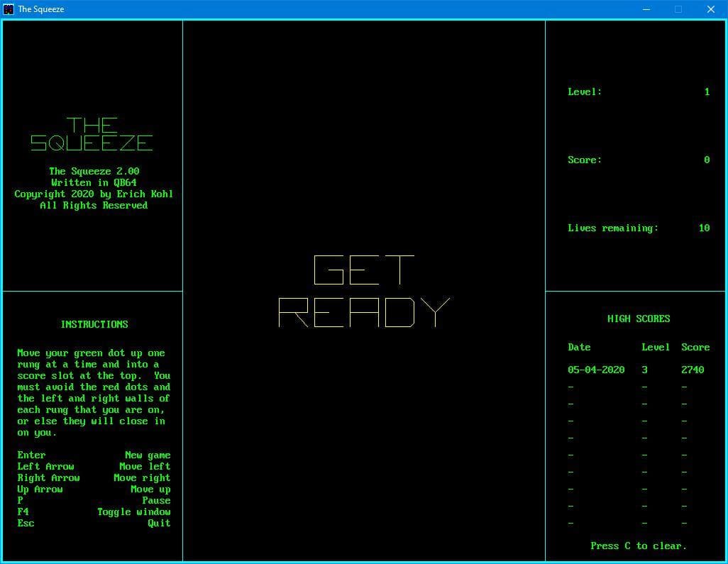Click the Level column header in high scores
Image resolution: width=728 pixels, height=564 pixels.
point(656,347)
